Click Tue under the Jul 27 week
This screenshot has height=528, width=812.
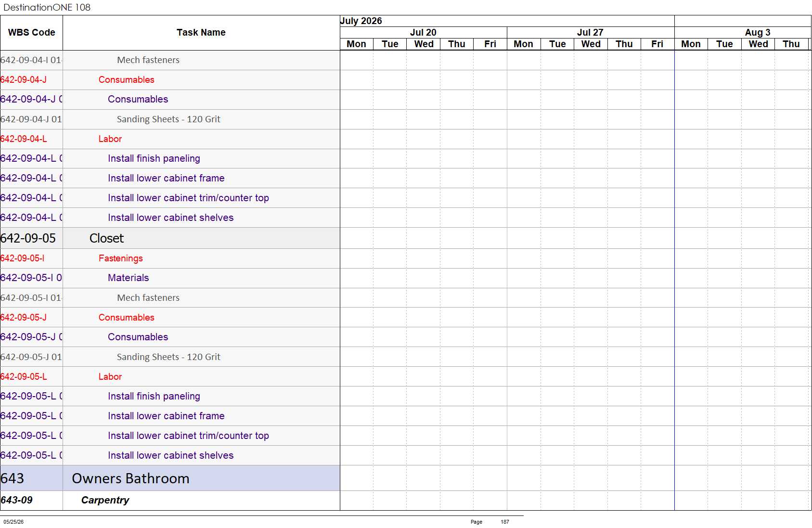tap(557, 44)
